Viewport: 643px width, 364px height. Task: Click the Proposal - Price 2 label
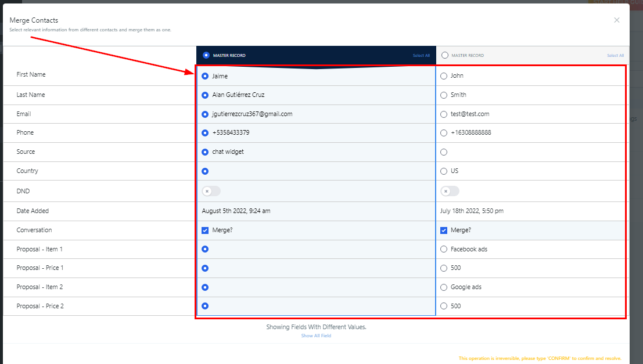click(x=39, y=306)
